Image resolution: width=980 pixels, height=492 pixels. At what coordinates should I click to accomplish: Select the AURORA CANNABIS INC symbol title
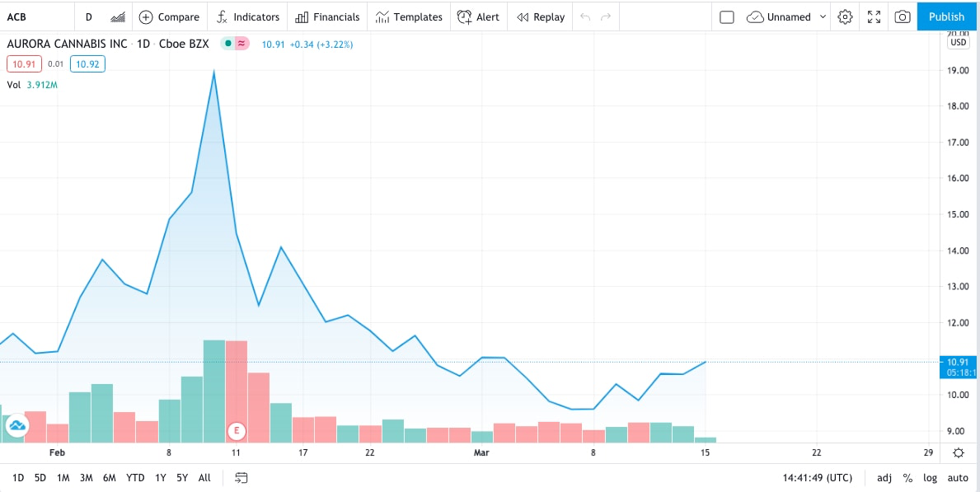pos(67,44)
